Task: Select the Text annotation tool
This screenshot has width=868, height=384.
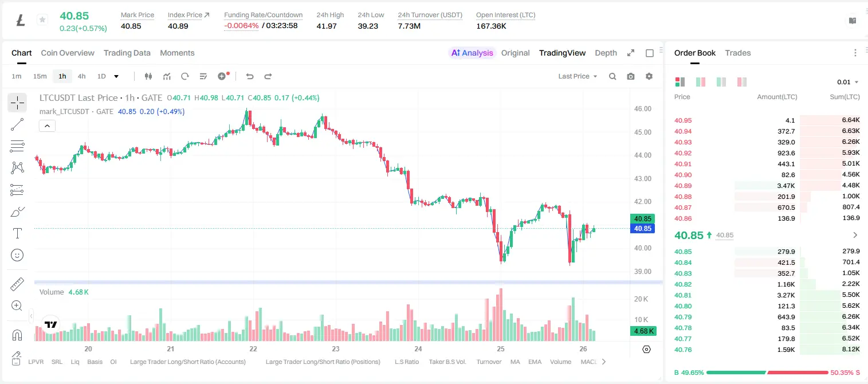Action: tap(17, 233)
